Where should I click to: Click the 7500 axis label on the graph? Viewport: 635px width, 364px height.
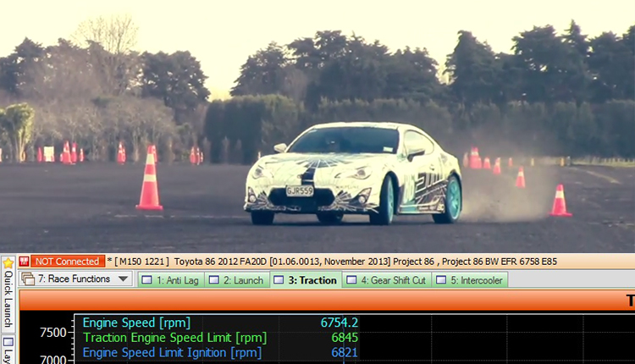pos(53,333)
